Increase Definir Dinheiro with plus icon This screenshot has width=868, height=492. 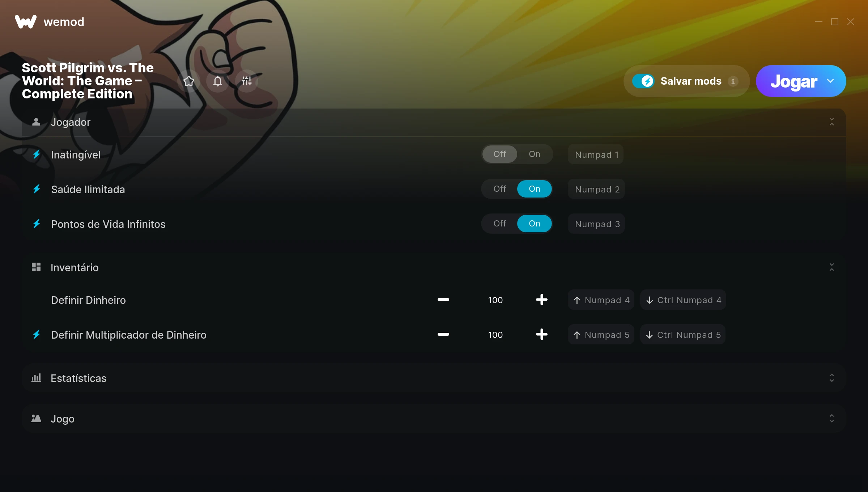click(541, 300)
